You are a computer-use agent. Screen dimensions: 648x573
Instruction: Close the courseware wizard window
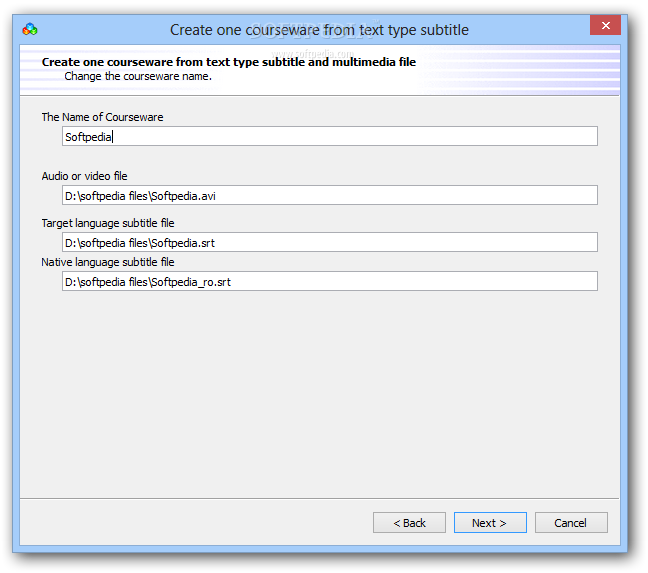605,26
